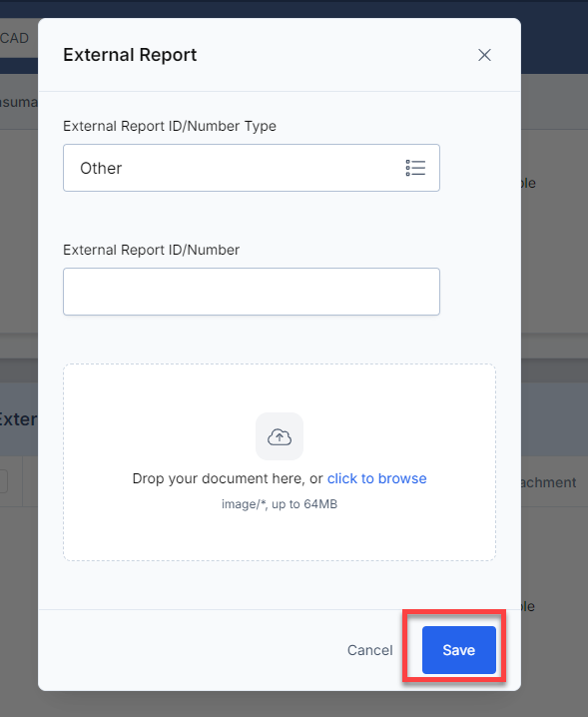This screenshot has height=717, width=588.
Task: Click the list icon in the type field
Action: [415, 168]
